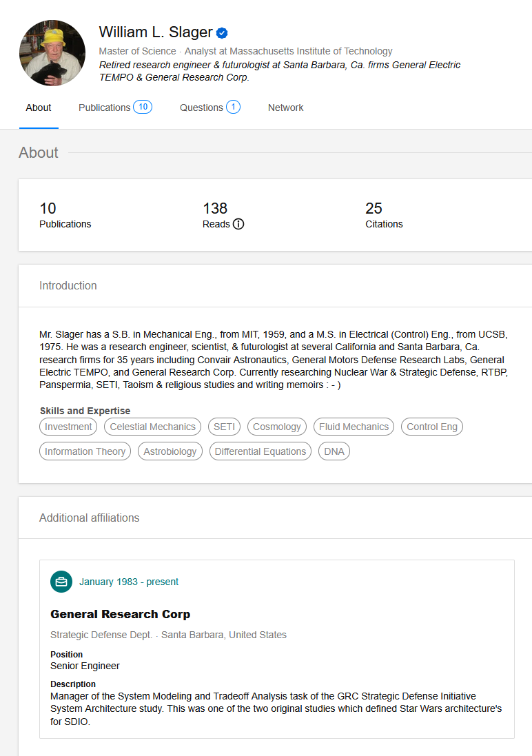This screenshot has height=756, width=532.
Task: Select the DNA skill tag
Action: click(334, 451)
